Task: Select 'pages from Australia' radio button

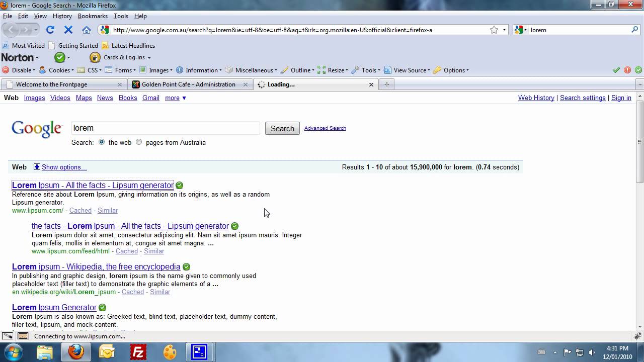Action: point(139,142)
